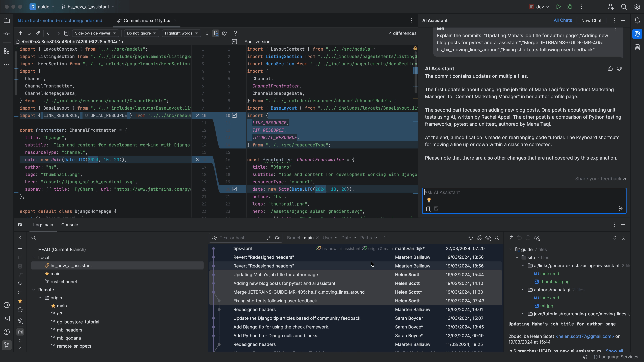Open Search Everywhere magnifier icon

click(x=624, y=7)
